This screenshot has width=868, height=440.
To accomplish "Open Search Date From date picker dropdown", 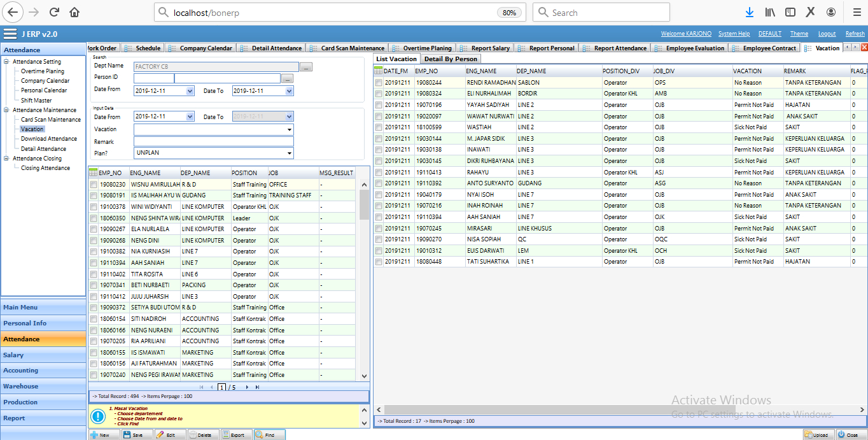I will (x=190, y=92).
